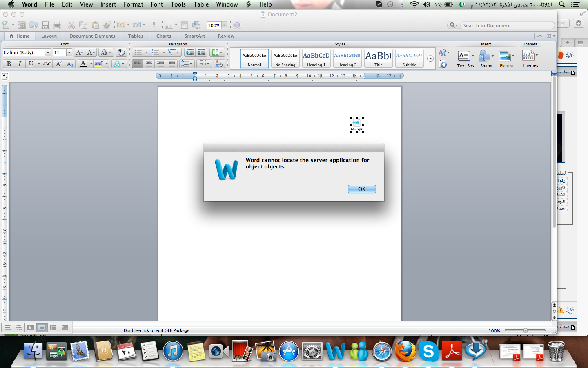Click the Clear Formatting icon

click(121, 52)
